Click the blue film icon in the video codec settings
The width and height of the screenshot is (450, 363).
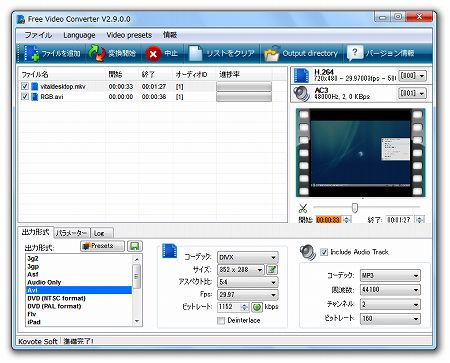pyautogui.click(x=169, y=251)
